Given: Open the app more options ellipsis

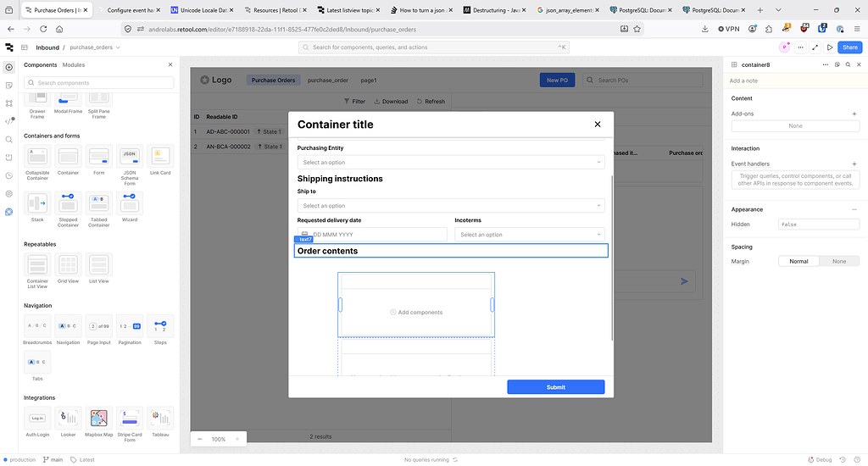Looking at the screenshot, I should [800, 47].
